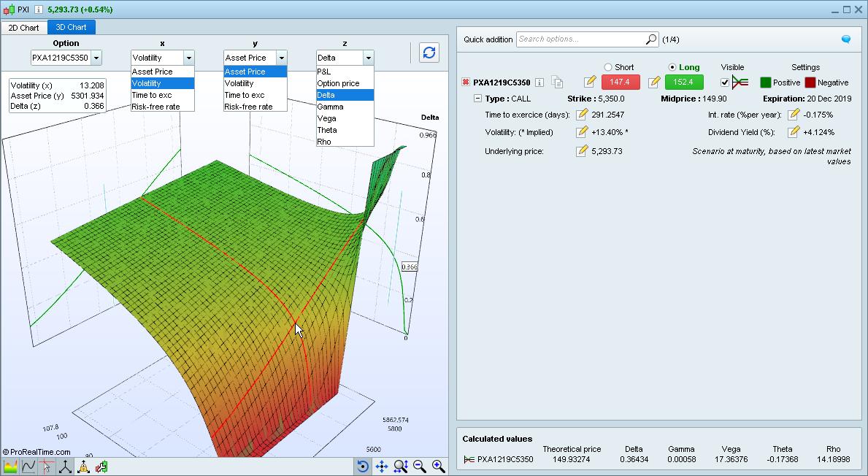
Task: Open the x axis Volatility dropdown
Action: tap(188, 58)
